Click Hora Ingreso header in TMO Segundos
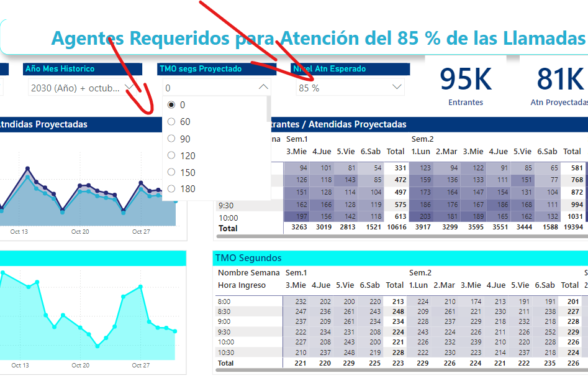This screenshot has width=588, height=378. pyautogui.click(x=242, y=285)
